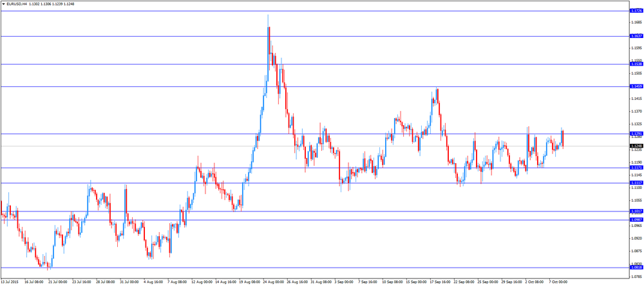Click the 1.0785 price scale value
The height and width of the screenshot is (285, 644).
(x=636, y=277)
